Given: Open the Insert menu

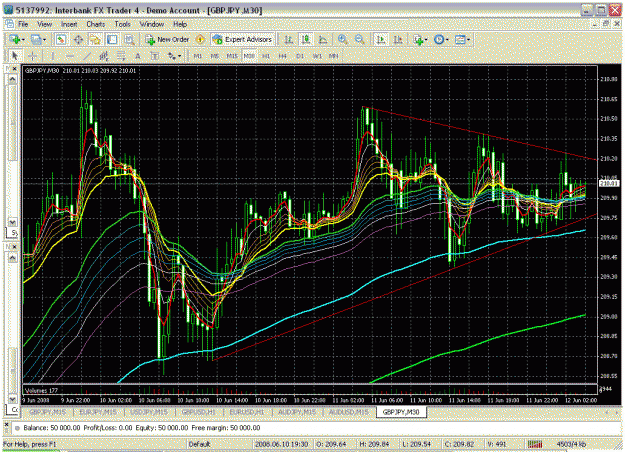Looking at the screenshot, I should [69, 24].
